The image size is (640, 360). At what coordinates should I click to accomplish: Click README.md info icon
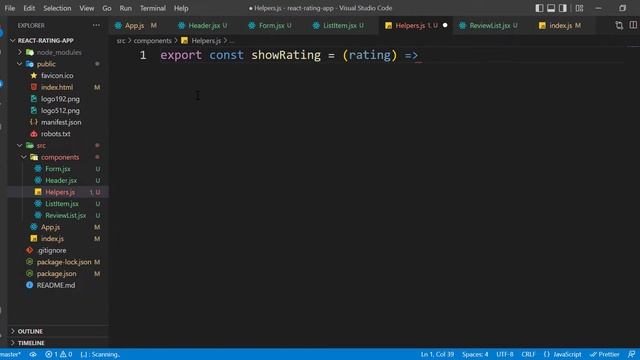tap(29, 285)
